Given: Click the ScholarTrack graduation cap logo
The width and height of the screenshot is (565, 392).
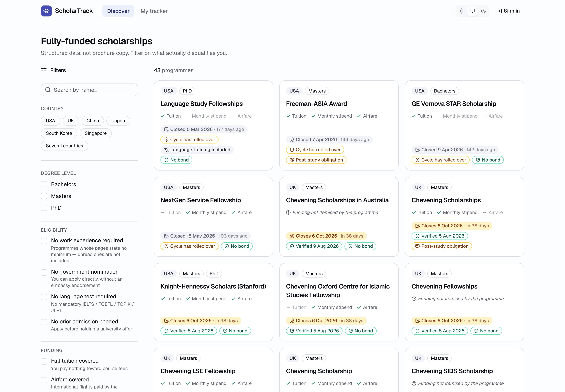Looking at the screenshot, I should tap(46, 11).
